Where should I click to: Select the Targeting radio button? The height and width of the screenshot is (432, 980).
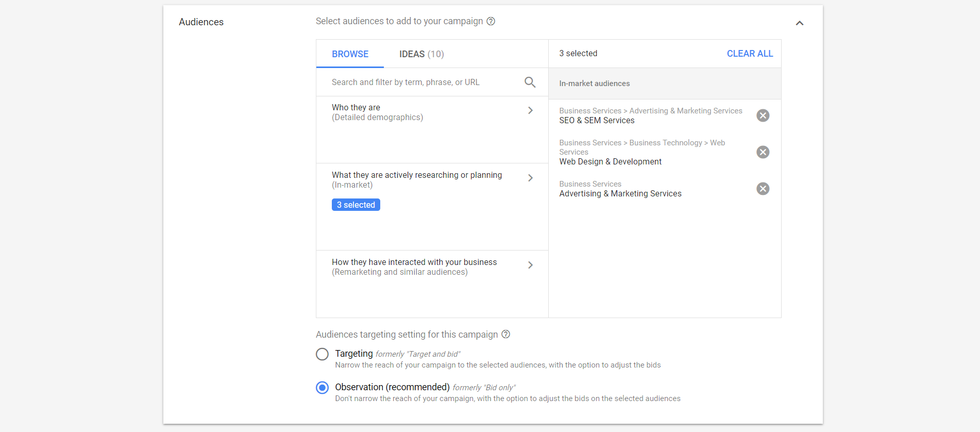[322, 354]
